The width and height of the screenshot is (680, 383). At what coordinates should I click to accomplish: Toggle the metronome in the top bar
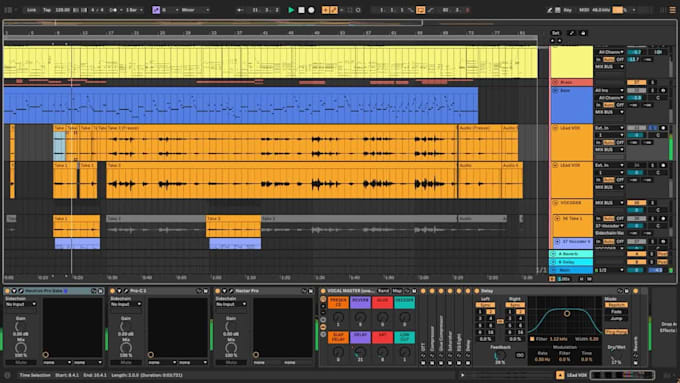114,10
